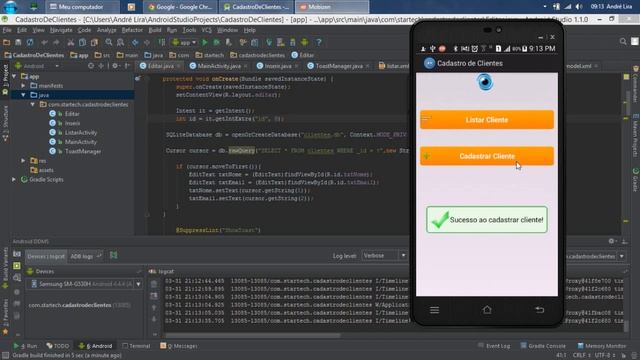Click the clear logcat trash icon
640x360 pixels.
[x=154, y=284]
